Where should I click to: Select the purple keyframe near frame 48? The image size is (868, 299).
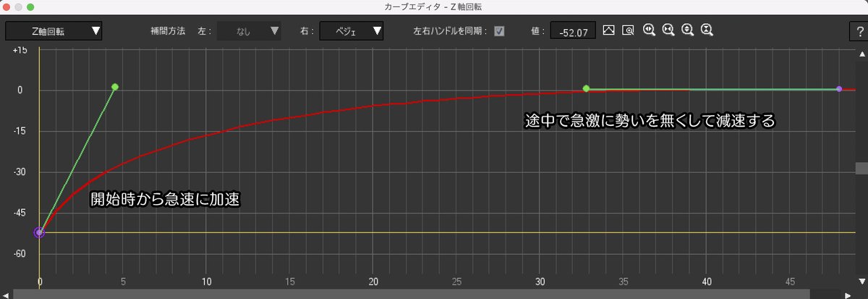coord(839,89)
